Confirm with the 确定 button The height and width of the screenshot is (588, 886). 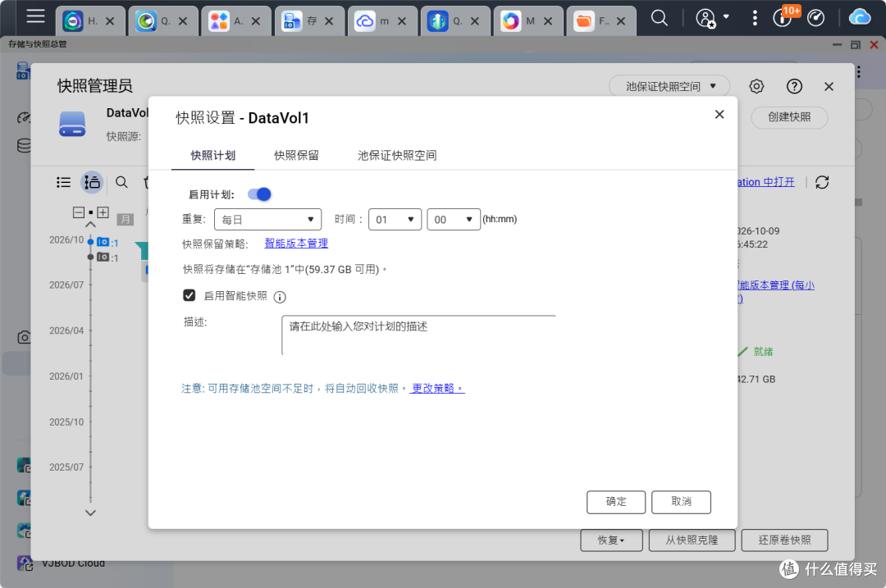(x=616, y=502)
